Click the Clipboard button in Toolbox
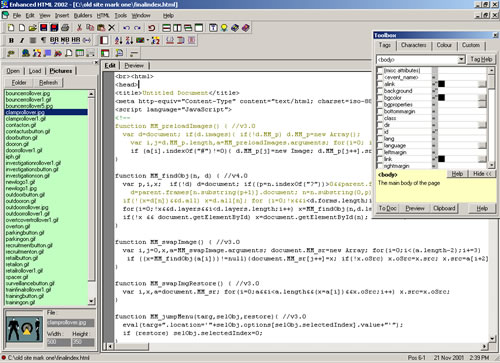Viewport: 500px width, 363px height. 444,208
